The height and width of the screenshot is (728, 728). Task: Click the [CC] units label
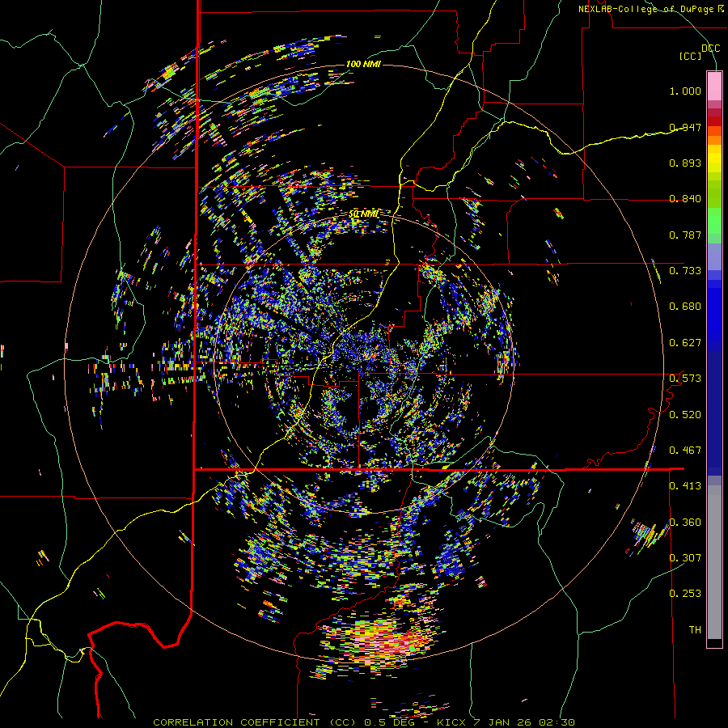tap(690, 56)
